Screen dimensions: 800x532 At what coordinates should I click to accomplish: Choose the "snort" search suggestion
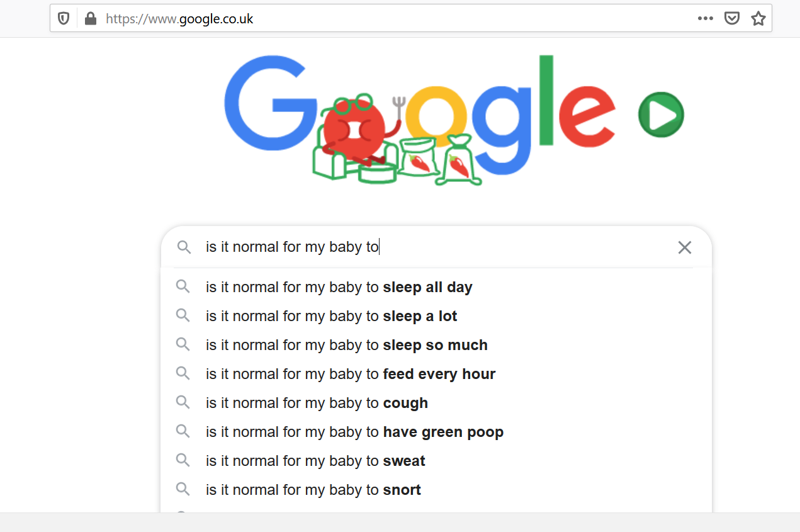313,490
